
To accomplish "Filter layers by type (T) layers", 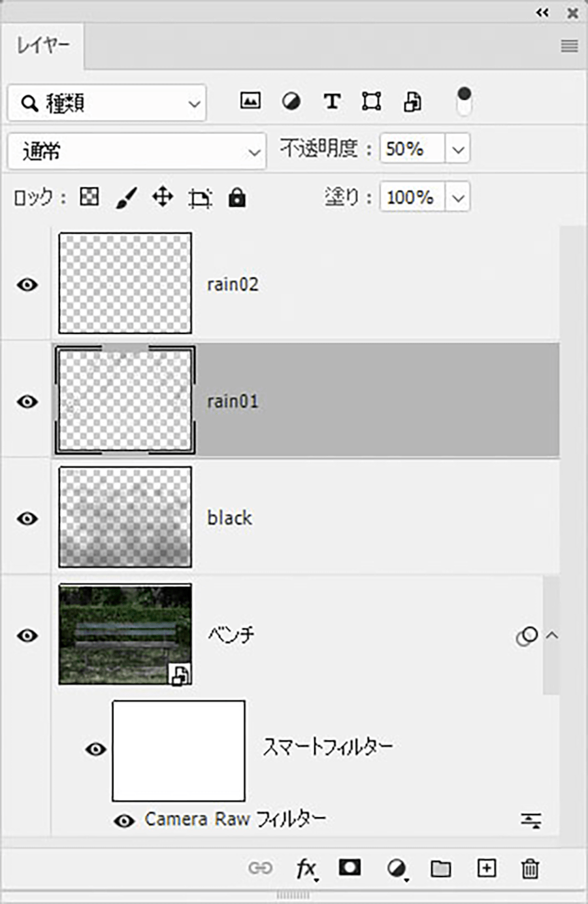I will coord(332,101).
